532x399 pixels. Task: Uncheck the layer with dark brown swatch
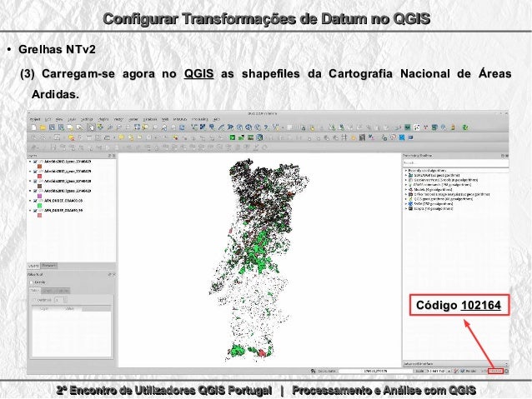[x=35, y=182]
